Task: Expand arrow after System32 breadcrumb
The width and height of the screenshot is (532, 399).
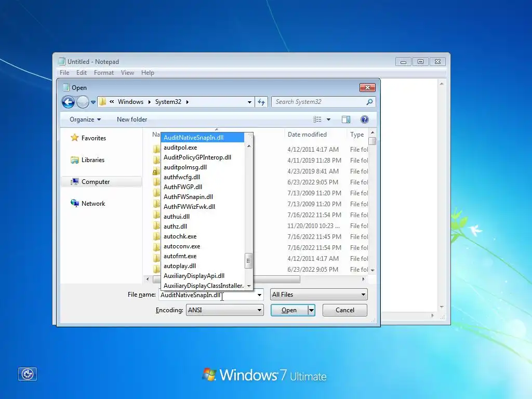Action: 187,102
